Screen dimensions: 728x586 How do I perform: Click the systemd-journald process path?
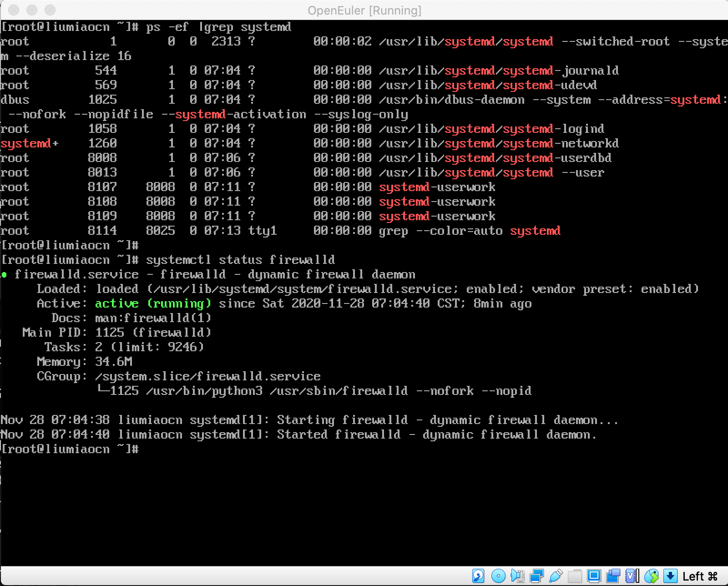(499, 71)
